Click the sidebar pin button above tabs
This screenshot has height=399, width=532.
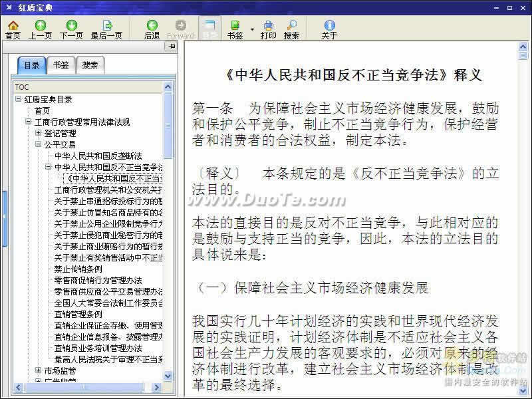click(x=171, y=47)
